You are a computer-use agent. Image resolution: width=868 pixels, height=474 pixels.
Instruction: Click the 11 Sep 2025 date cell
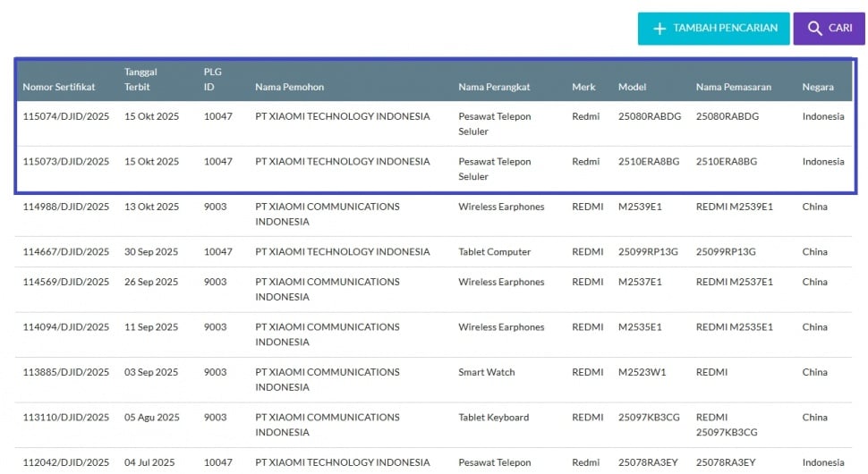[151, 327]
